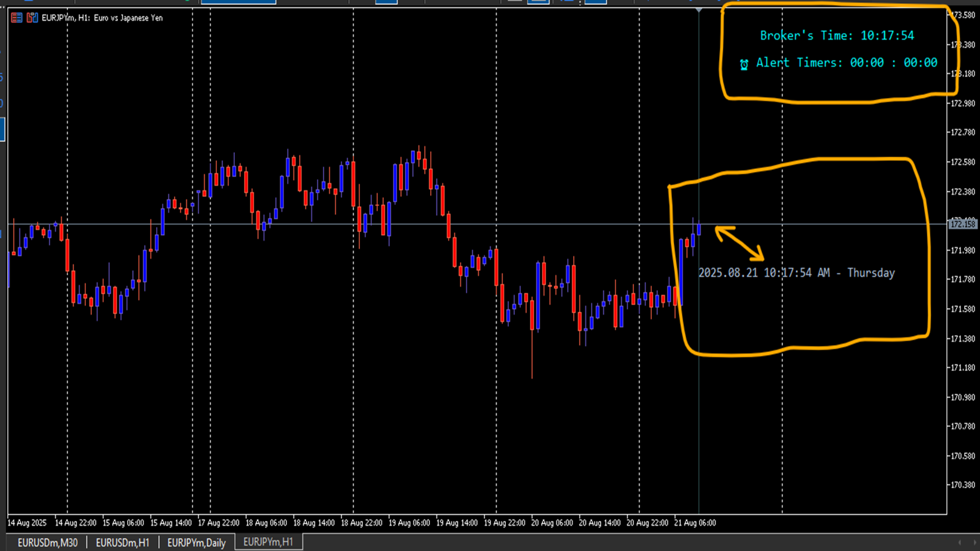The height and width of the screenshot is (551, 980).
Task: Click the 172.780 price scale label
Action: point(963,133)
